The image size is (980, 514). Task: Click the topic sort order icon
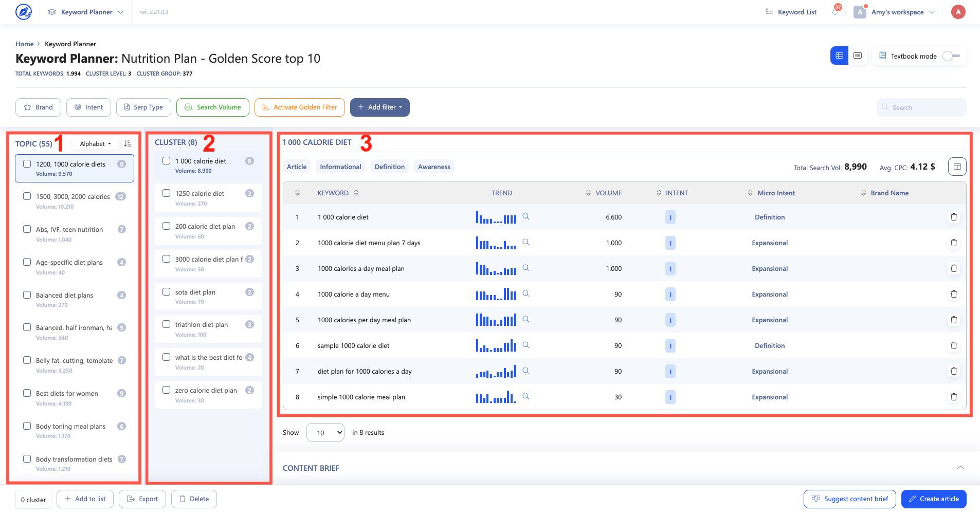click(x=128, y=144)
